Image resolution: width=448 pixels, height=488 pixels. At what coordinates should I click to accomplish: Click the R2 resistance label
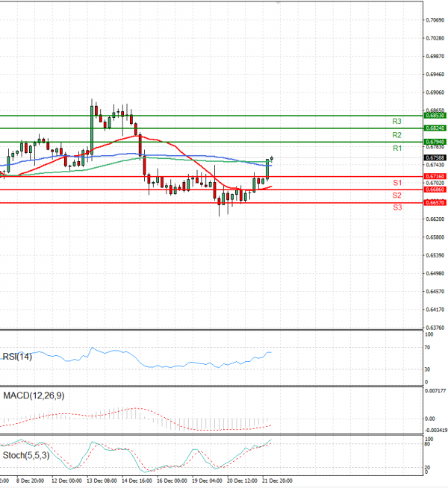(396, 135)
